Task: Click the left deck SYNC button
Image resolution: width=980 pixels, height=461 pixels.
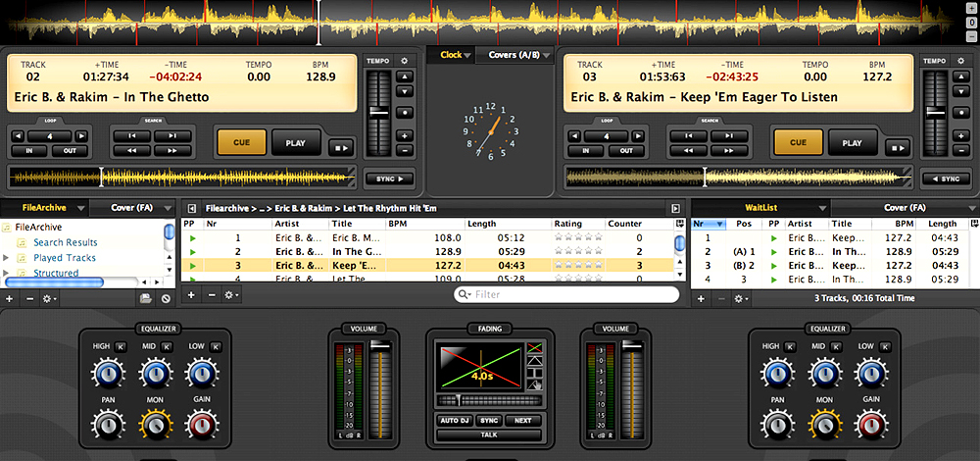Action: [389, 179]
